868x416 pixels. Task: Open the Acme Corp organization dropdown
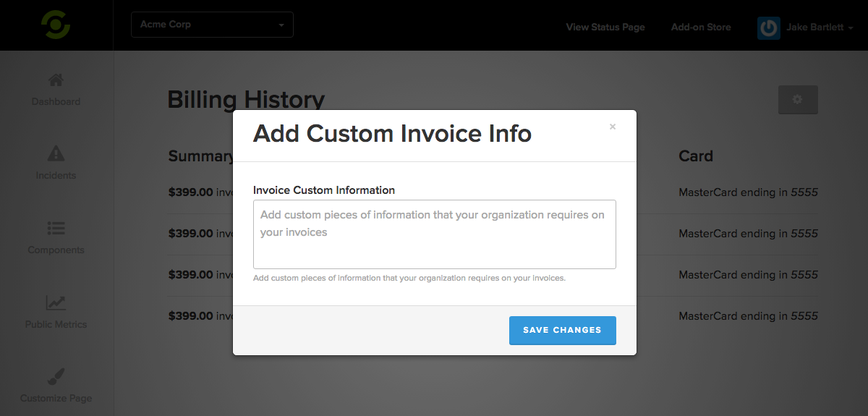tap(212, 25)
